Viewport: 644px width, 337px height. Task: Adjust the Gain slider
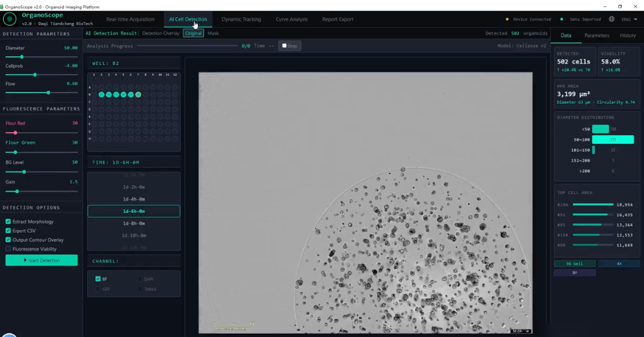coord(41,191)
